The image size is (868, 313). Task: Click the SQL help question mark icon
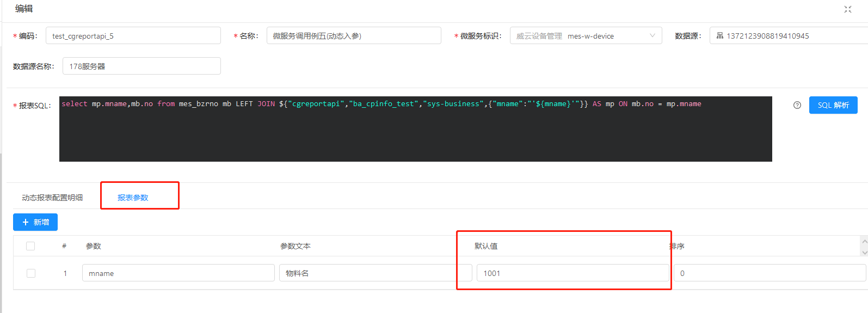pyautogui.click(x=797, y=105)
